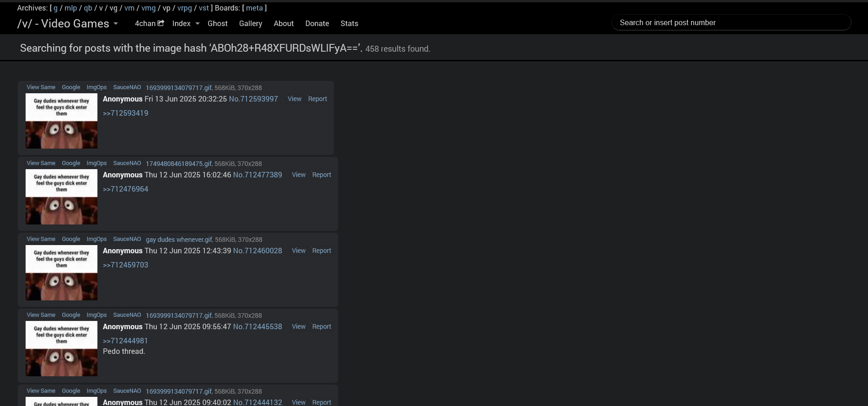Report post No.712593997
Viewport: 868px width, 406px height.
(317, 99)
